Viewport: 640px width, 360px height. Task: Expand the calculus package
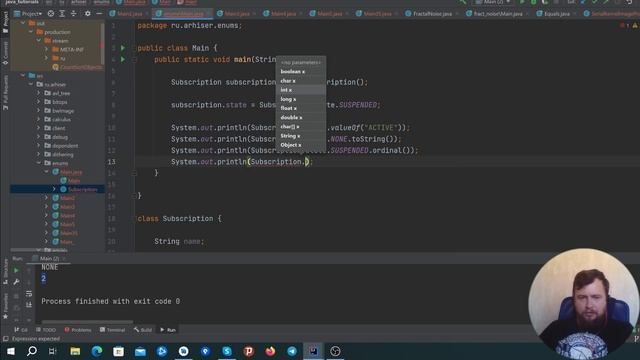[x=39, y=119]
